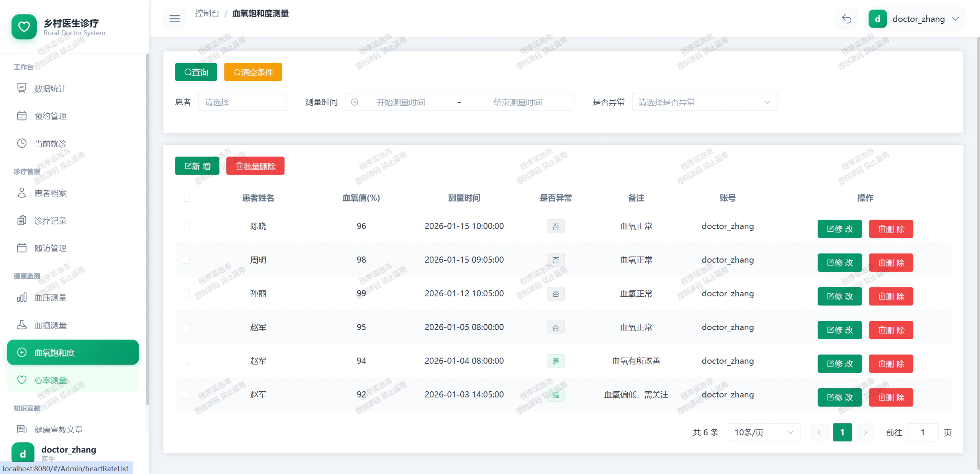980x474 pixels.
Task: Click page 1 in pagination
Action: [x=842, y=432]
